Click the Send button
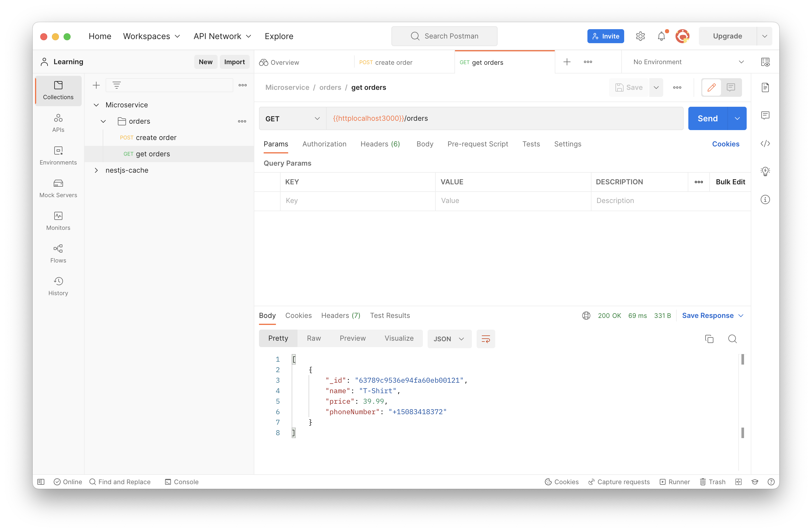This screenshot has width=812, height=532. pos(707,118)
